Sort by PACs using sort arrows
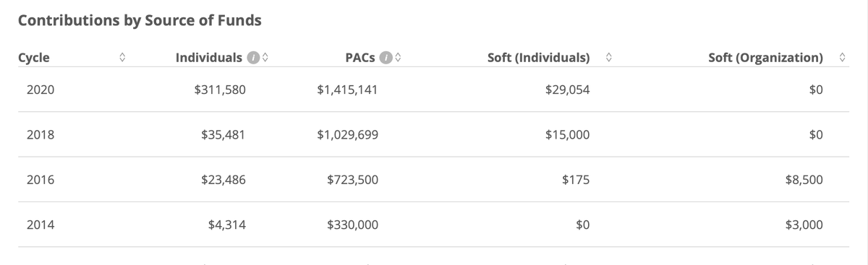This screenshot has width=868, height=265. pyautogui.click(x=397, y=57)
